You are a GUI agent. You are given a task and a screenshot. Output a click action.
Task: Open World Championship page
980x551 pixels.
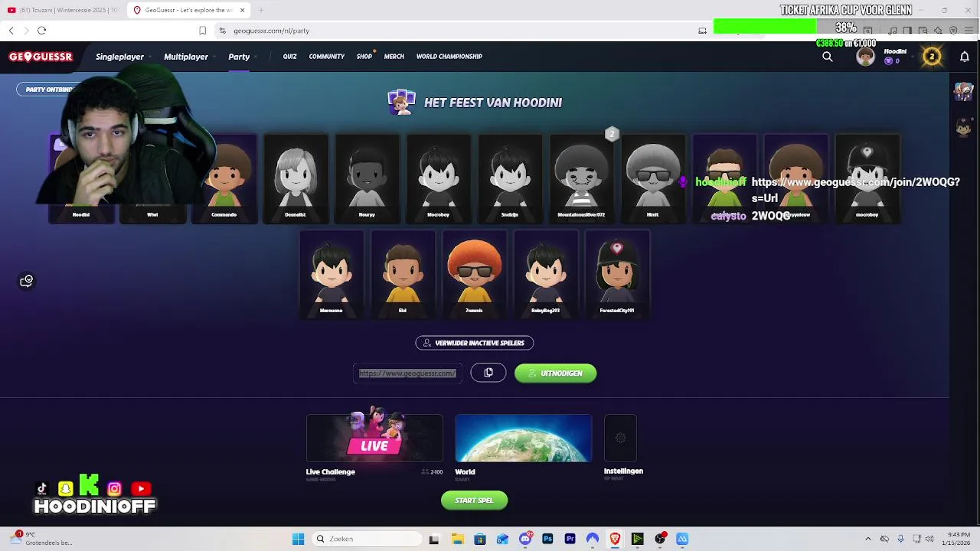(x=449, y=57)
